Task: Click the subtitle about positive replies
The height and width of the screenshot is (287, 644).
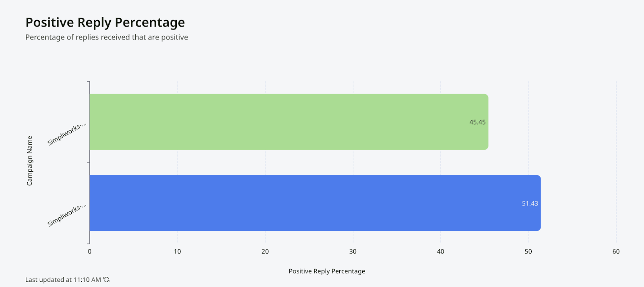Action: [107, 37]
